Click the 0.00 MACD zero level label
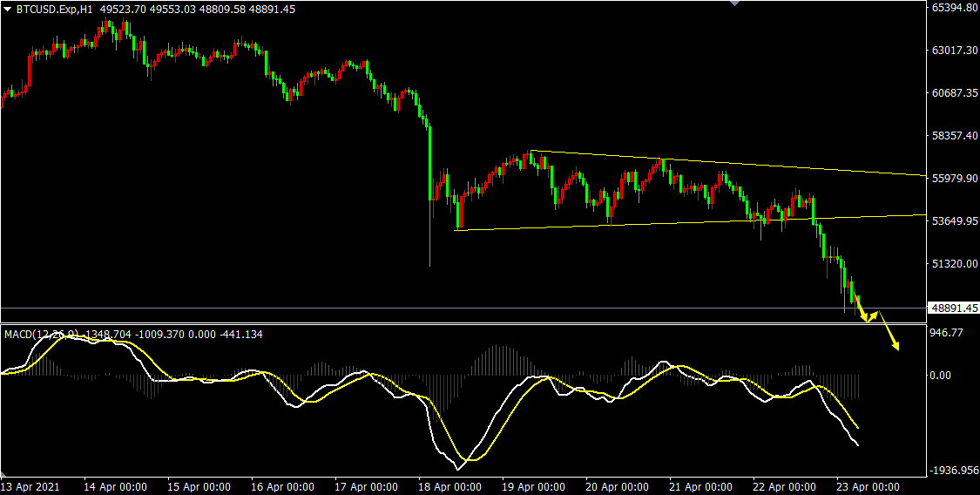980x495 pixels. point(941,376)
